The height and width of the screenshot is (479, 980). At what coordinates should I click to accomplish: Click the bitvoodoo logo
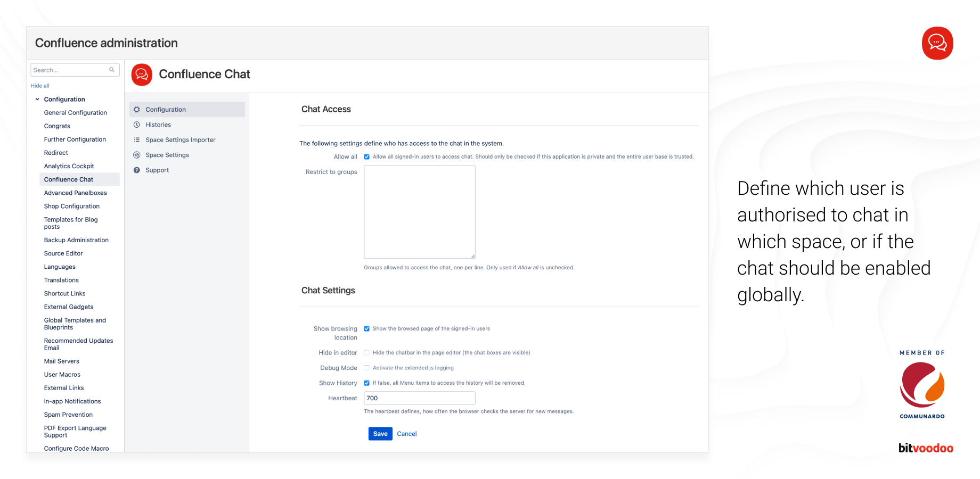[926, 448]
